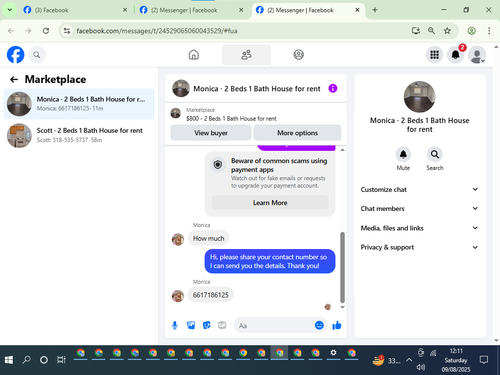Mute the conversation bell icon
The width and height of the screenshot is (500, 375).
click(403, 154)
